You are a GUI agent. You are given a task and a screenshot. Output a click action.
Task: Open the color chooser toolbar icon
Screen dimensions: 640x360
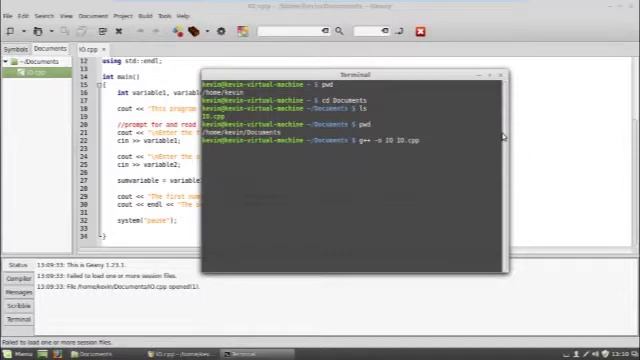coord(243,31)
